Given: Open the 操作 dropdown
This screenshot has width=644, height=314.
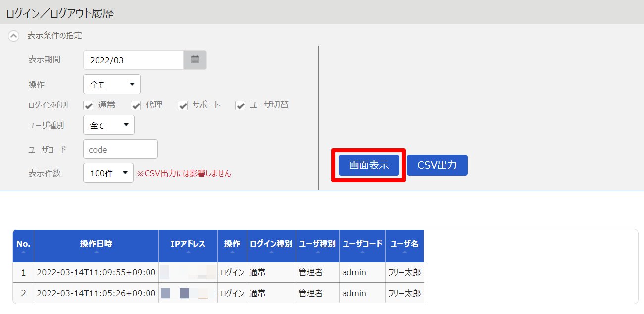Looking at the screenshot, I should pyautogui.click(x=112, y=84).
